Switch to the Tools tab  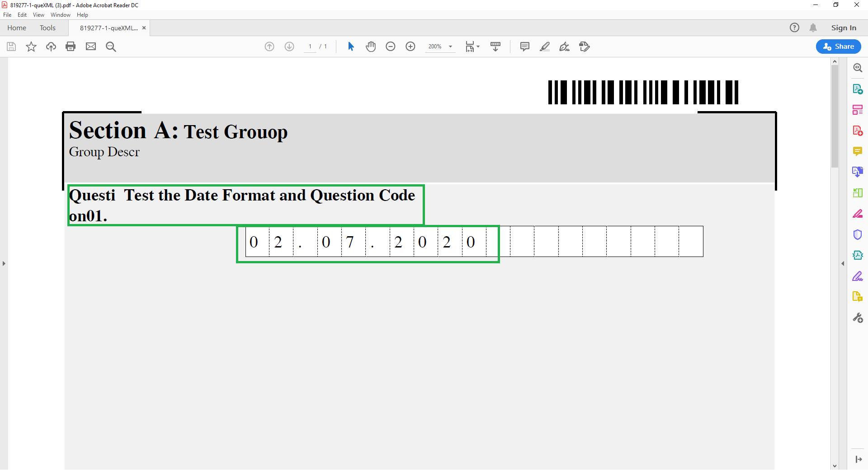pyautogui.click(x=47, y=28)
